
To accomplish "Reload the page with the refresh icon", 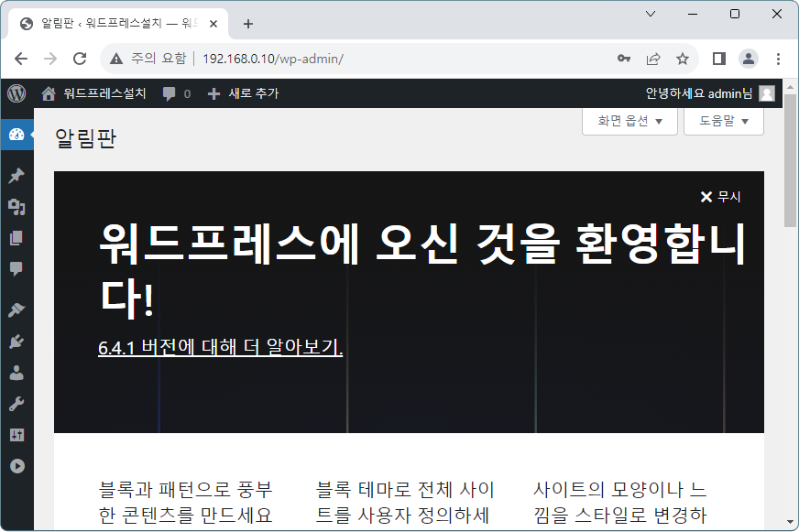I will click(80, 59).
